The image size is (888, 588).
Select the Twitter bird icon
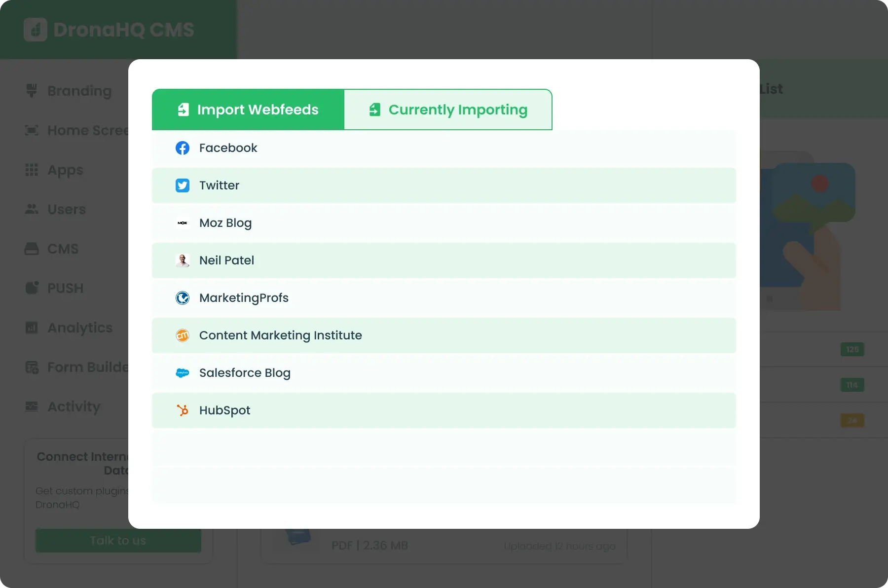pos(183,185)
